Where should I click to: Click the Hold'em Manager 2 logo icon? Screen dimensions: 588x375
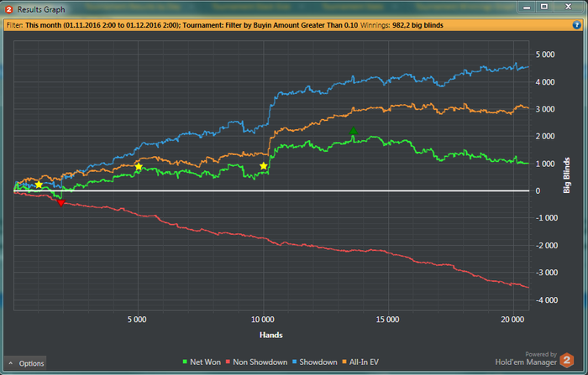(567, 361)
